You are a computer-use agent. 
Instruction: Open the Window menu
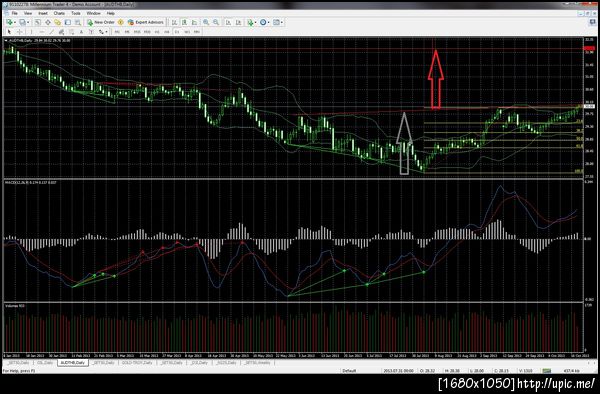pyautogui.click(x=93, y=13)
